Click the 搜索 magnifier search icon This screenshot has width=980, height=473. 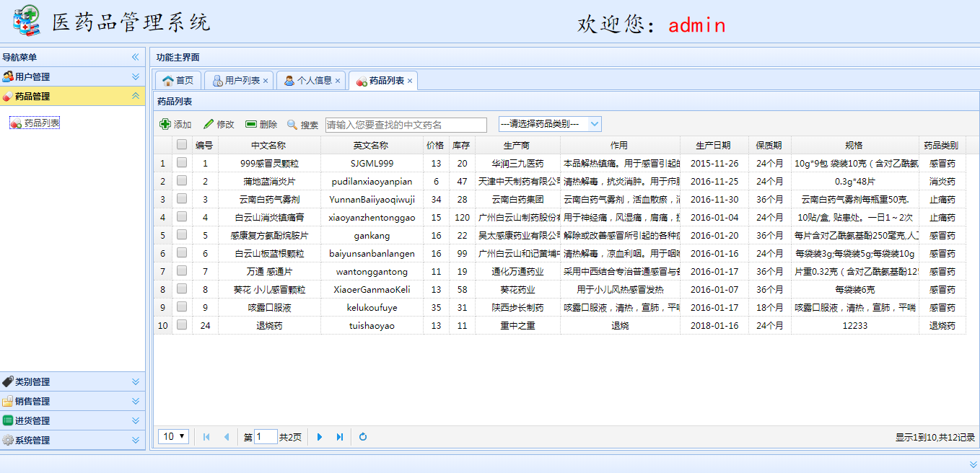[x=292, y=125]
